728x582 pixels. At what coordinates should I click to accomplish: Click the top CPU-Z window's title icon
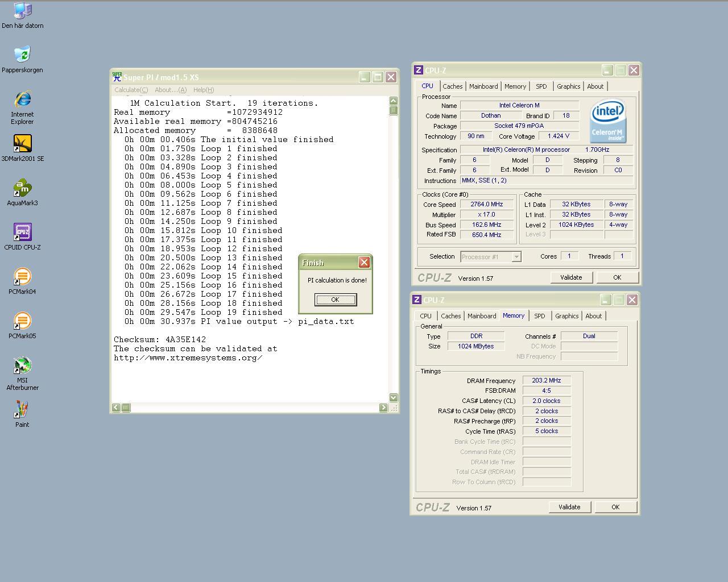[418, 70]
